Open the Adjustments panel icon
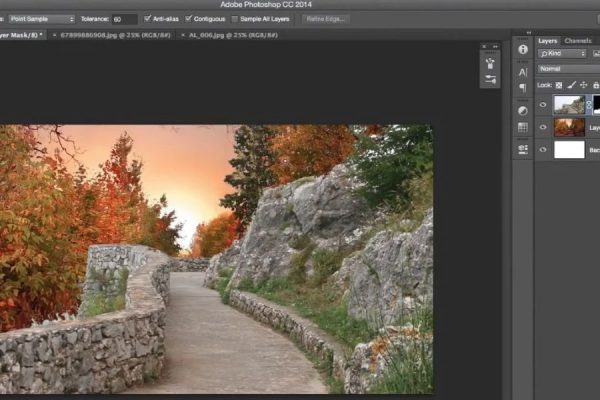The width and height of the screenshot is (600, 400). pyautogui.click(x=523, y=110)
